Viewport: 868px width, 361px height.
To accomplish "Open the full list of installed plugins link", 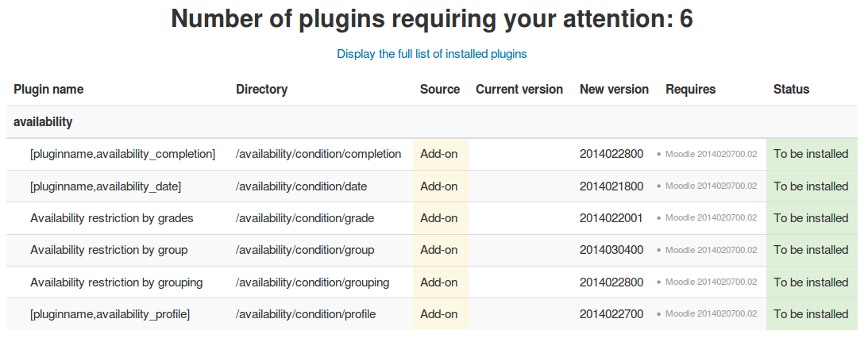I will click(x=432, y=54).
